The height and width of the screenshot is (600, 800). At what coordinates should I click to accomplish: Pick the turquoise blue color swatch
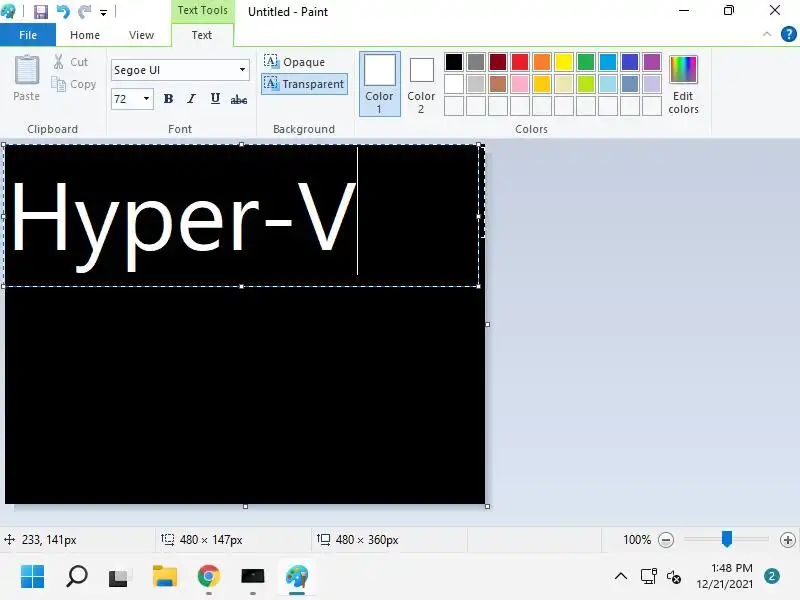click(x=608, y=62)
